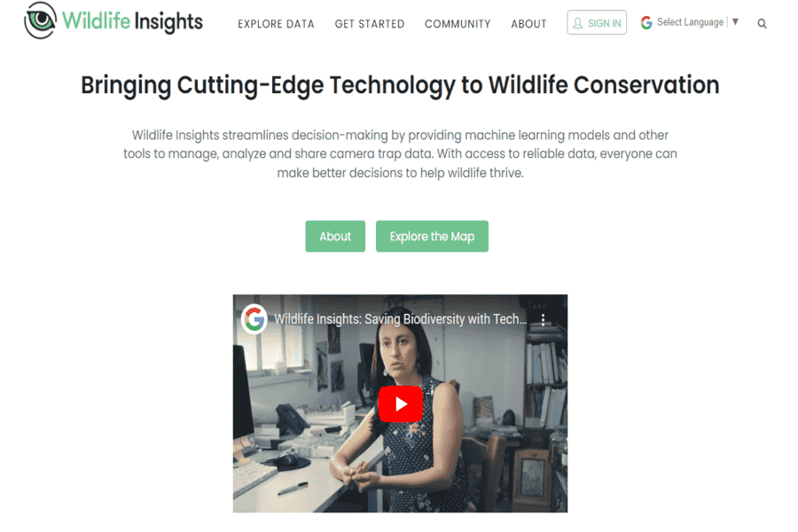Click the green About button
The width and height of the screenshot is (798, 532).
[335, 236]
